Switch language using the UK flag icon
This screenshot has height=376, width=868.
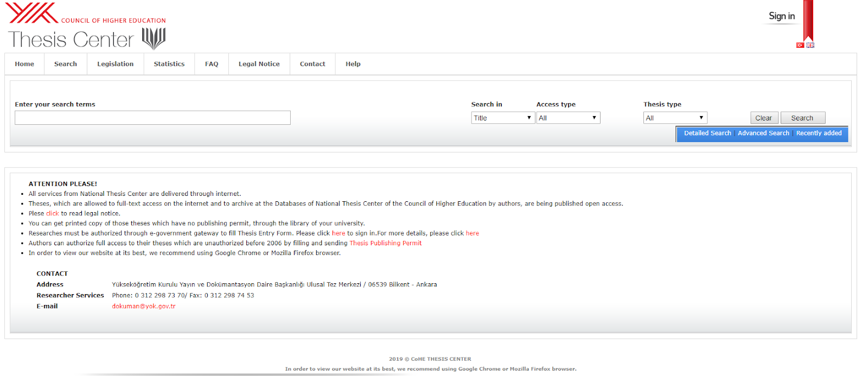click(x=810, y=45)
